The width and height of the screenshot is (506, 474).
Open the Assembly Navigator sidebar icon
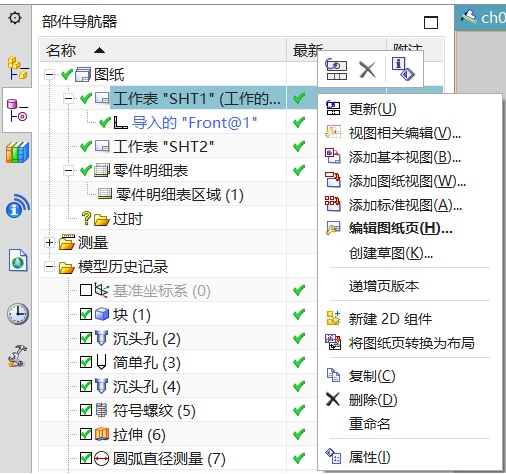pos(18,68)
